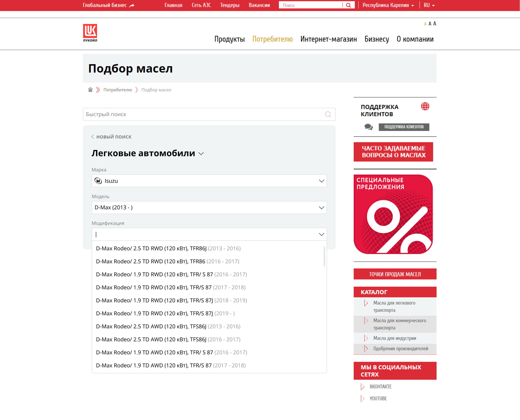This screenshot has height=420, width=520.
Task: Open the Республика Карелия region selector
Action: click(388, 5)
